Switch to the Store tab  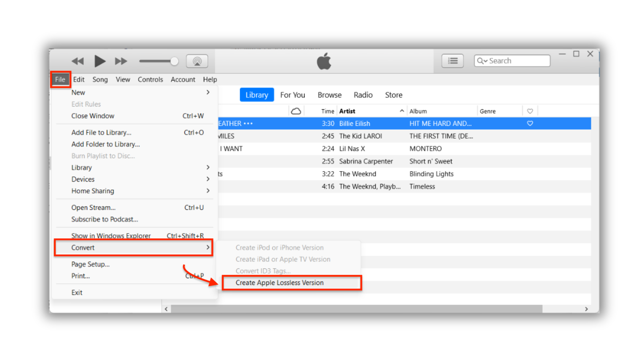coord(393,95)
